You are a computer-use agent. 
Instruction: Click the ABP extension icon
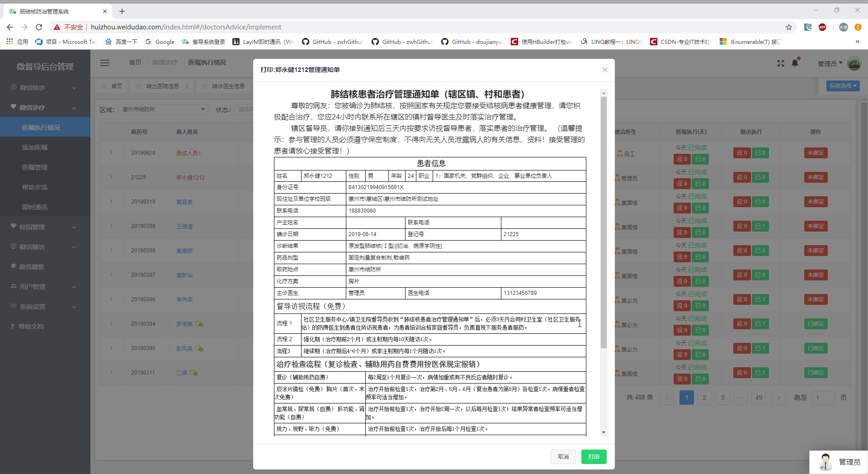pos(822,27)
